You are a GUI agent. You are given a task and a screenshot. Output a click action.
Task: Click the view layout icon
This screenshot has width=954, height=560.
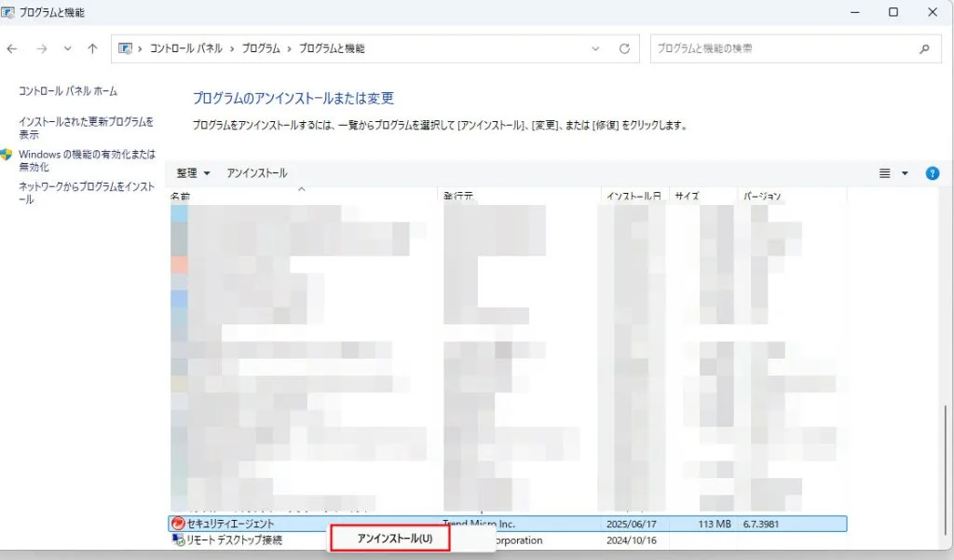[x=885, y=173]
